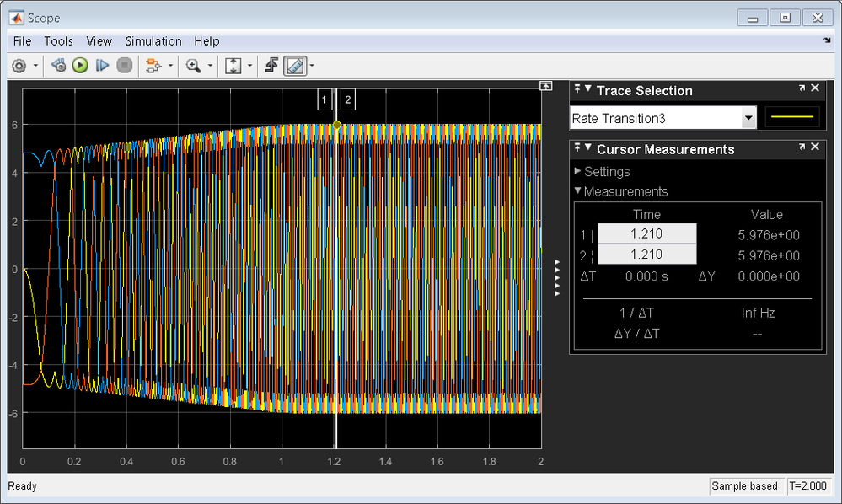
Task: Click the yellow cursor point on waveform
Action: point(336,125)
